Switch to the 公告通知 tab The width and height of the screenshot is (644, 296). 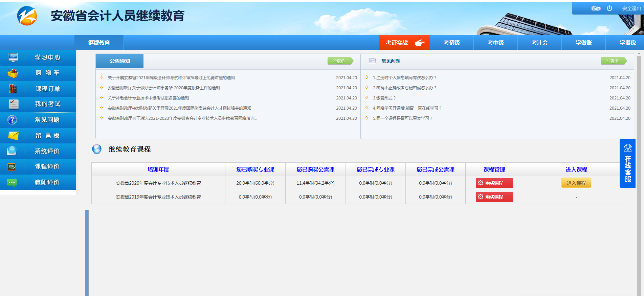(x=120, y=61)
